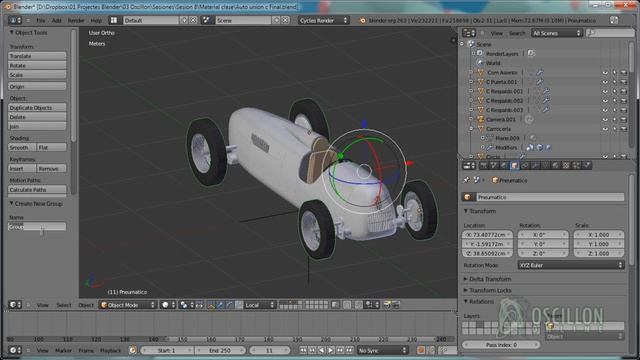Open the Texture properties tab icon
The height and width of the screenshot is (360, 640).
566,165
